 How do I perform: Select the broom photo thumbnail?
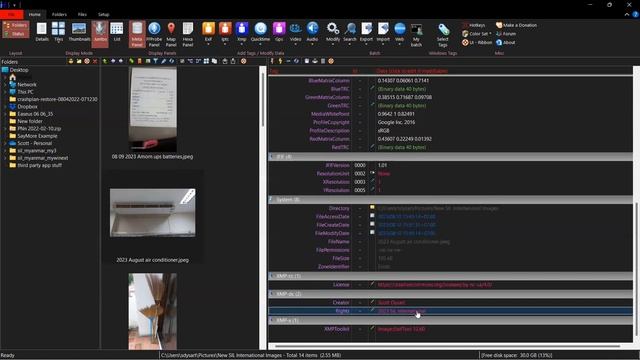(x=152, y=311)
